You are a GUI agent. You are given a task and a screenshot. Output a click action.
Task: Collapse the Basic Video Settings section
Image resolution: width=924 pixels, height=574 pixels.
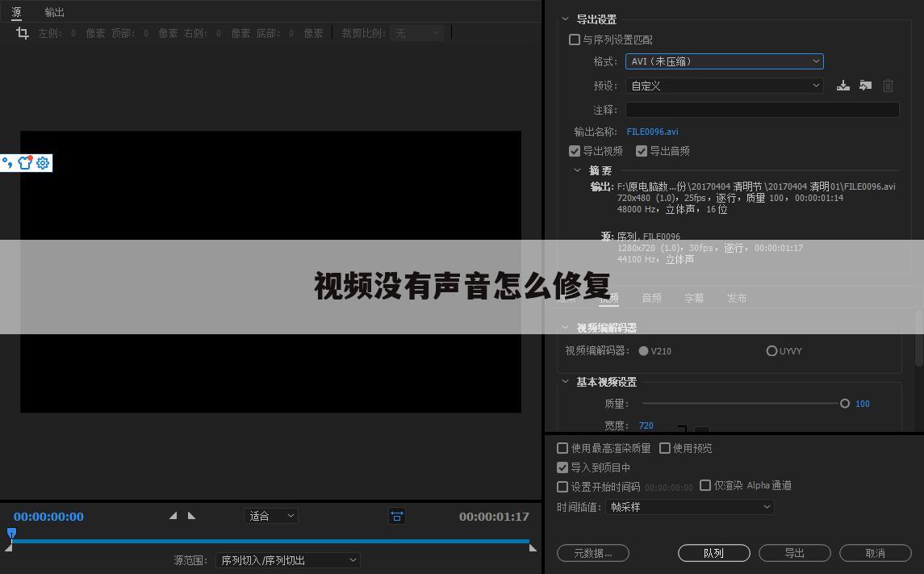(565, 382)
